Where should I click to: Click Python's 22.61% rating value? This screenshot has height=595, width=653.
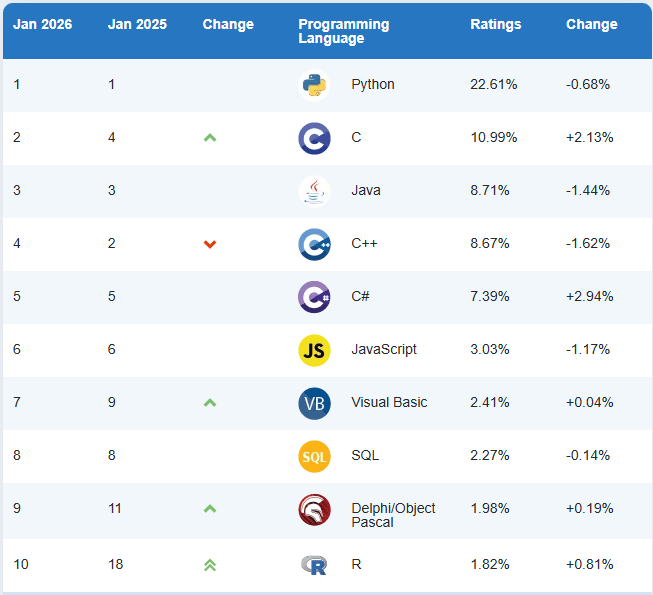pyautogui.click(x=493, y=85)
